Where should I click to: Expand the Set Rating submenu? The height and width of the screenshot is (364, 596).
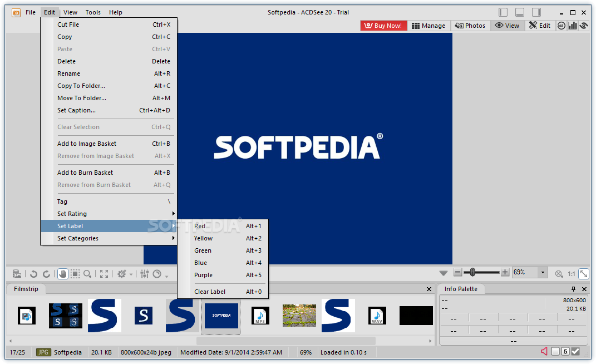[x=109, y=214]
